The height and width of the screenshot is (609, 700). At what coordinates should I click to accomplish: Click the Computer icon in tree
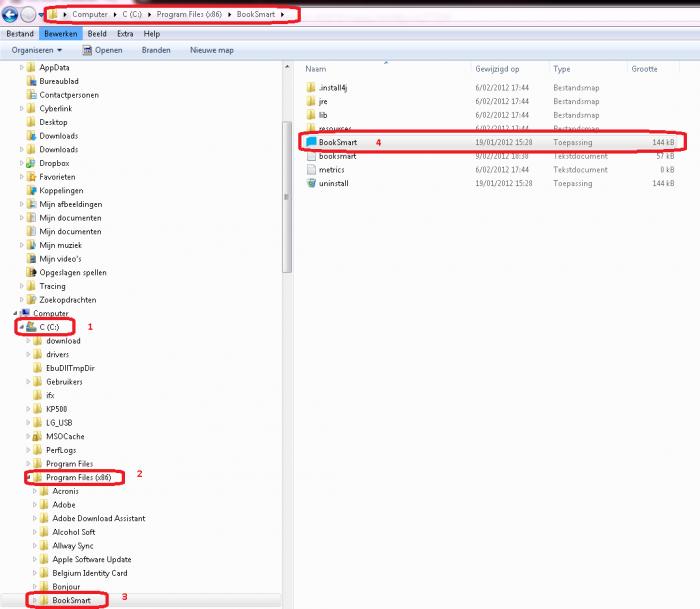coord(25,313)
